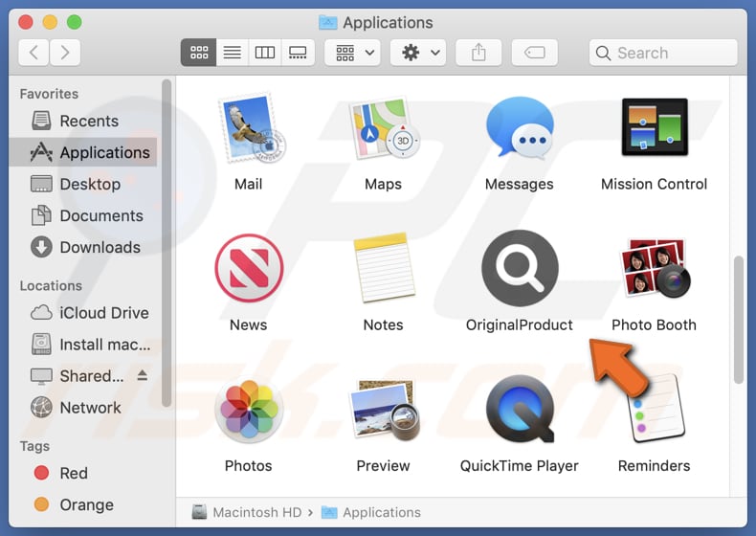This screenshot has height=536, width=756.
Task: Select the Notes app icon
Action: point(384,268)
